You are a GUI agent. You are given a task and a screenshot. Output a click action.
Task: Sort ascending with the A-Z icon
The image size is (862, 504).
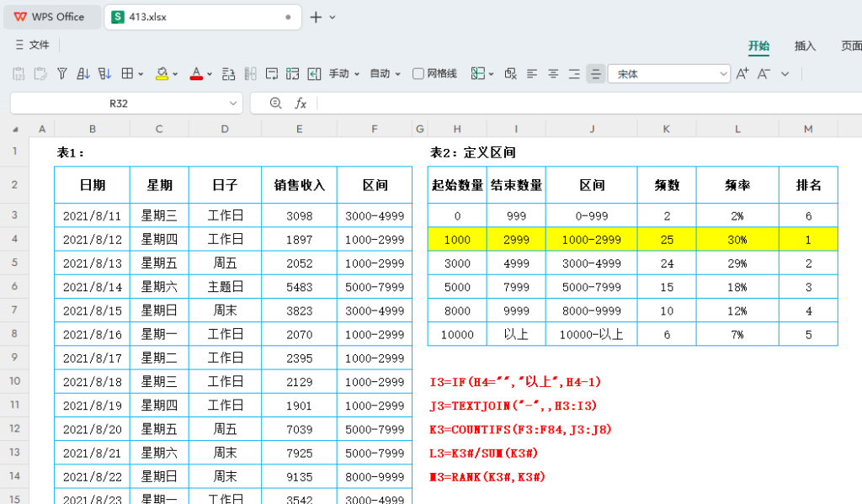click(x=83, y=74)
